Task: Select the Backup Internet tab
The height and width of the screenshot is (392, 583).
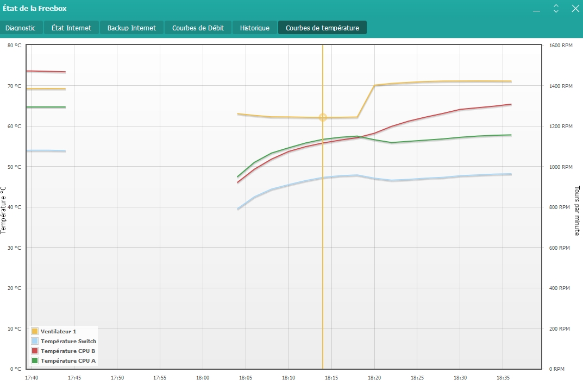Action: tap(131, 28)
